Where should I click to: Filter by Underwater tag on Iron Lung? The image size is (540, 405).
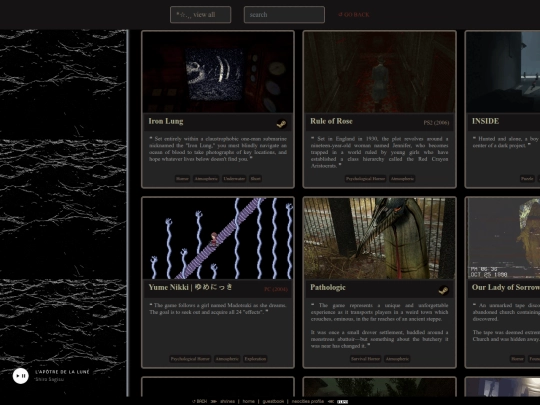234,178
